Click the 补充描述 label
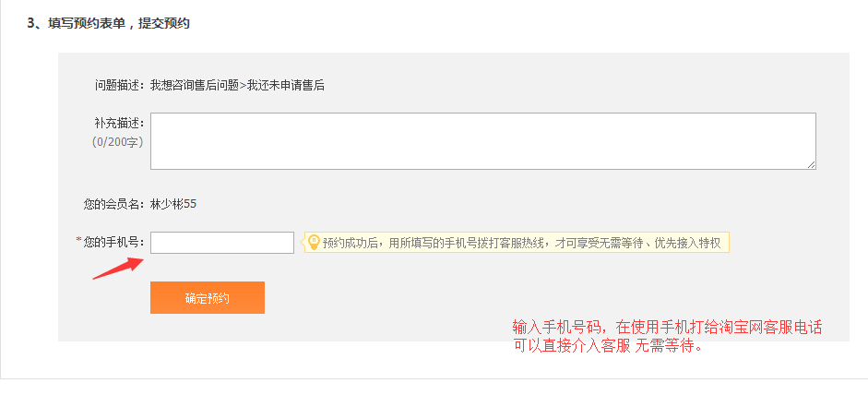 (119, 123)
